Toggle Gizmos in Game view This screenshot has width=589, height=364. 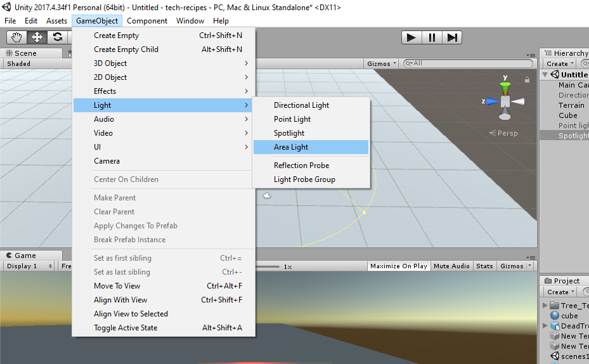tap(512, 266)
